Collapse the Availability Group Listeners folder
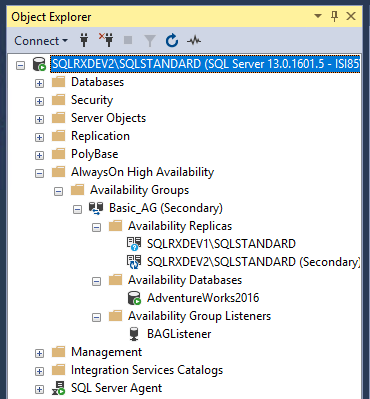The width and height of the screenshot is (370, 399). coord(96,317)
